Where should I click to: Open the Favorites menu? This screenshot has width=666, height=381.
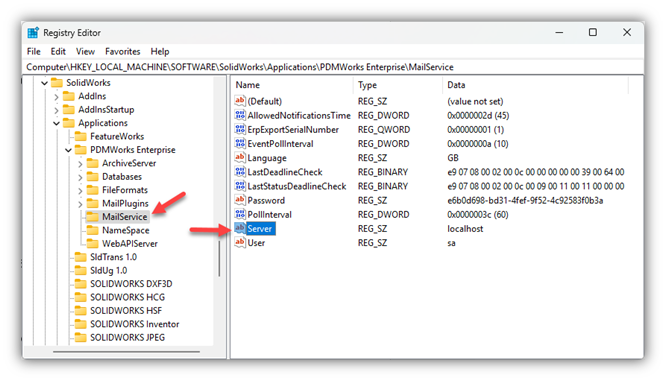pyautogui.click(x=123, y=51)
